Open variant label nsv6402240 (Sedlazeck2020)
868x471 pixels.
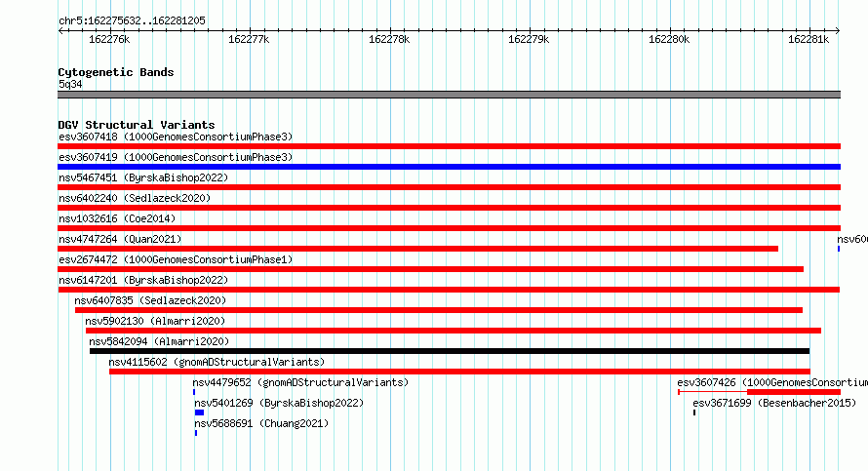(x=135, y=198)
